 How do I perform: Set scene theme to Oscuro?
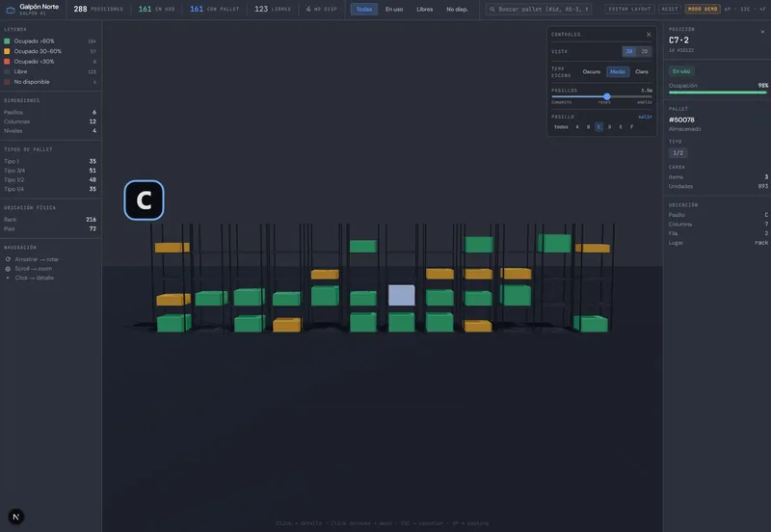[x=592, y=71]
